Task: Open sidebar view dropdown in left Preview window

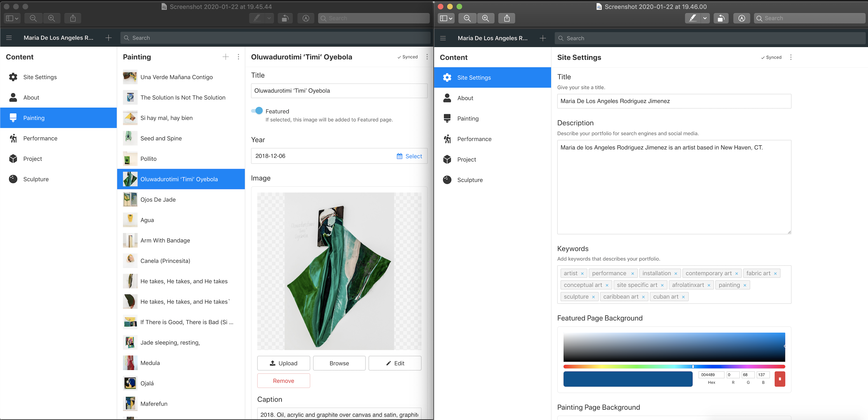Action: coord(12,18)
